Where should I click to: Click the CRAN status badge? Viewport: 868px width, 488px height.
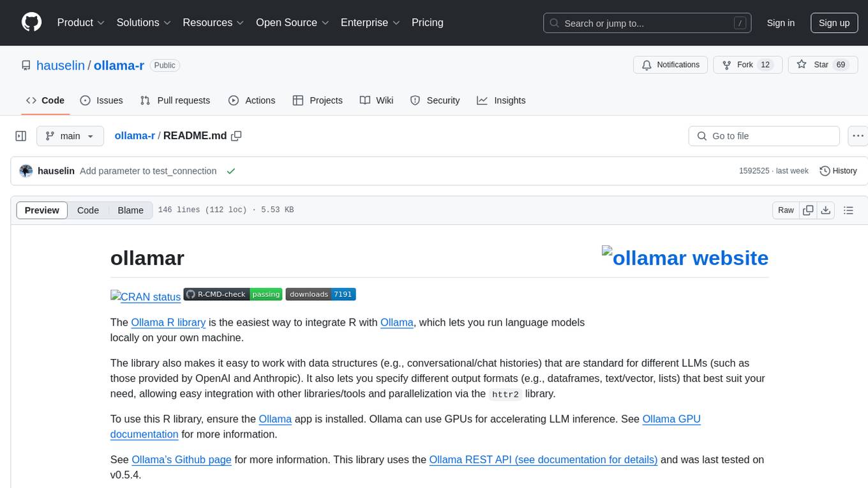pos(146,296)
